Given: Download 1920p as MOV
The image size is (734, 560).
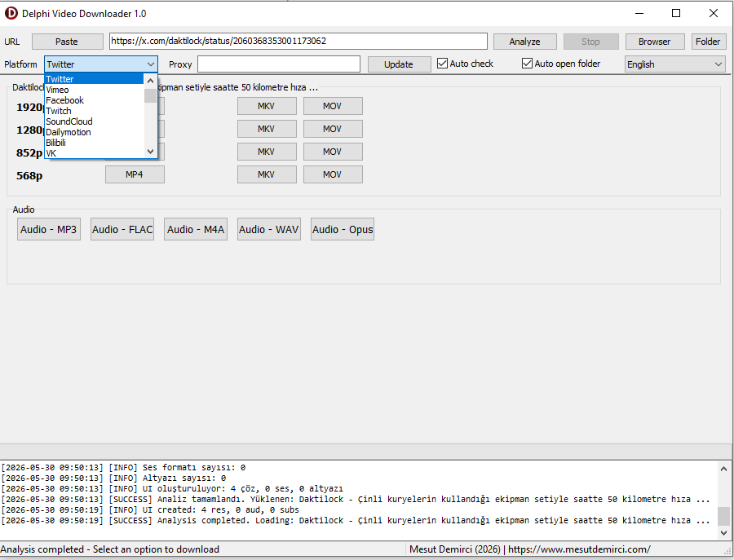Looking at the screenshot, I should pyautogui.click(x=333, y=106).
